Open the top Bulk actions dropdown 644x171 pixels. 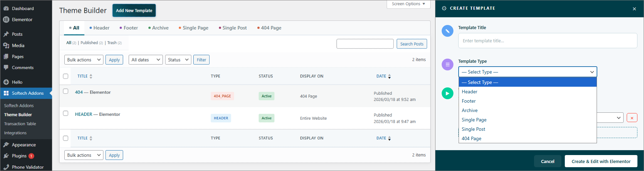[84, 60]
